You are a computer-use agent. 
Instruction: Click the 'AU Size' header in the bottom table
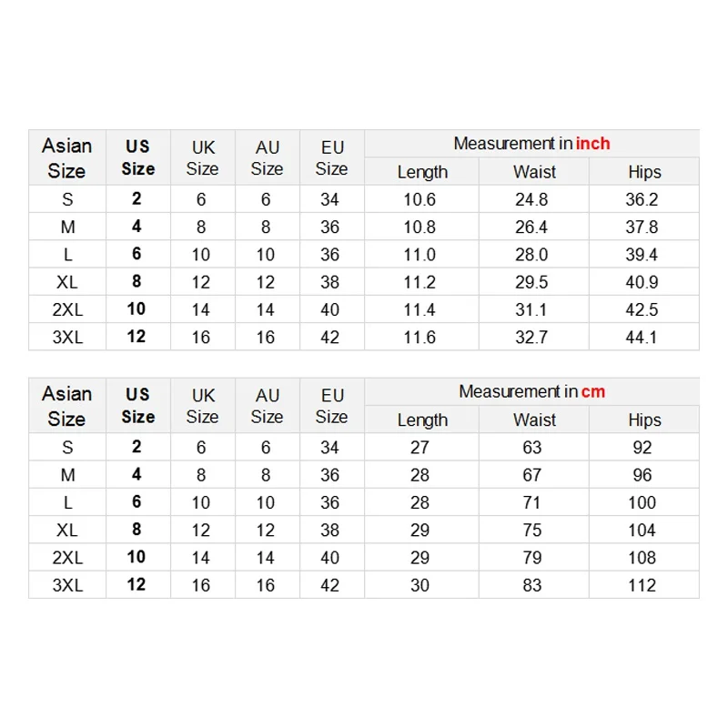click(x=267, y=406)
